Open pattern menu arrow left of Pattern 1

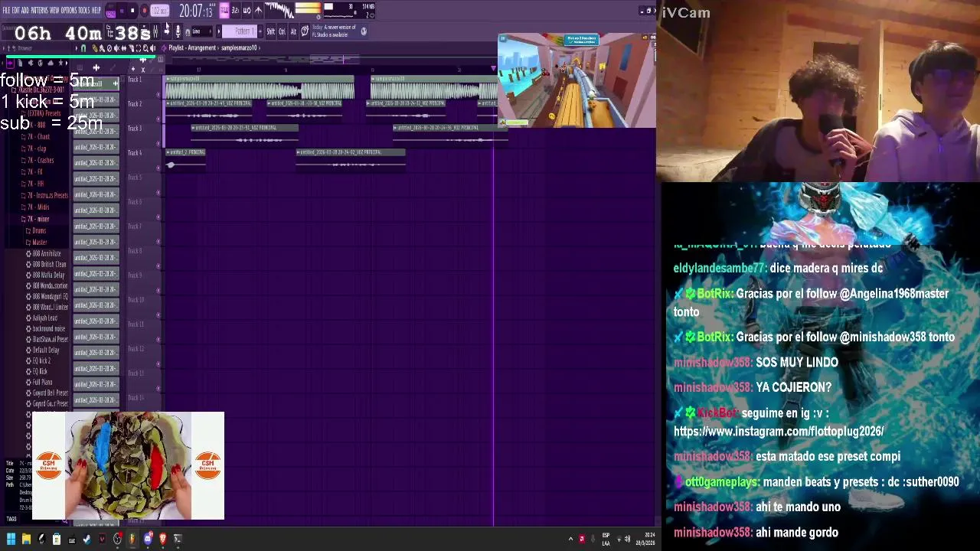click(x=219, y=31)
